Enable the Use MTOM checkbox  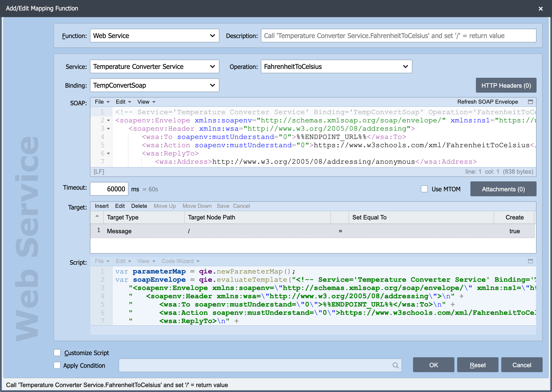click(424, 189)
